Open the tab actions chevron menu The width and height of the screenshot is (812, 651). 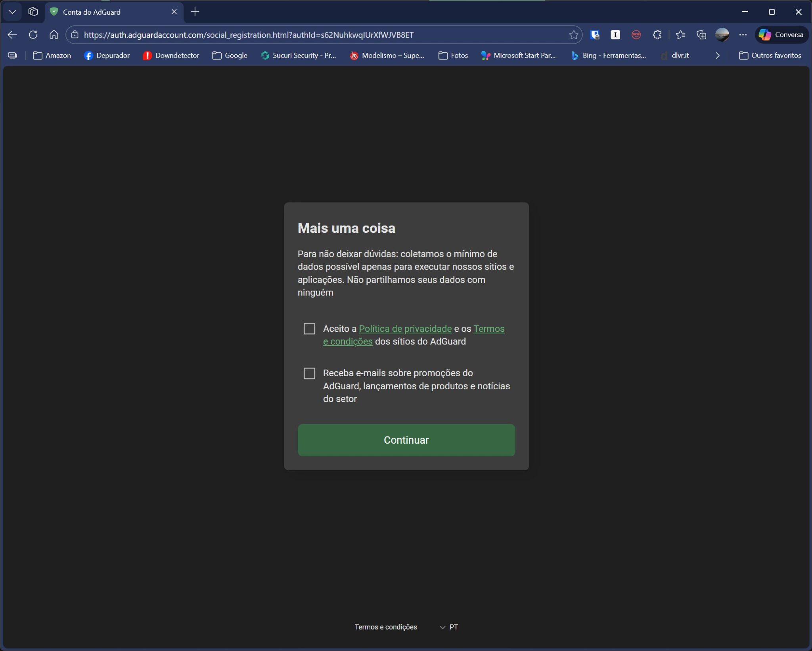coord(12,12)
